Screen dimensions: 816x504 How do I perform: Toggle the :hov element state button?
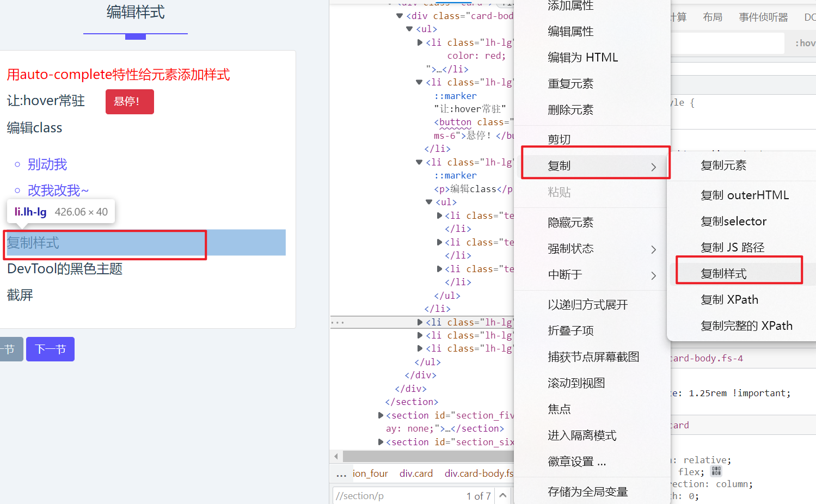(805, 43)
